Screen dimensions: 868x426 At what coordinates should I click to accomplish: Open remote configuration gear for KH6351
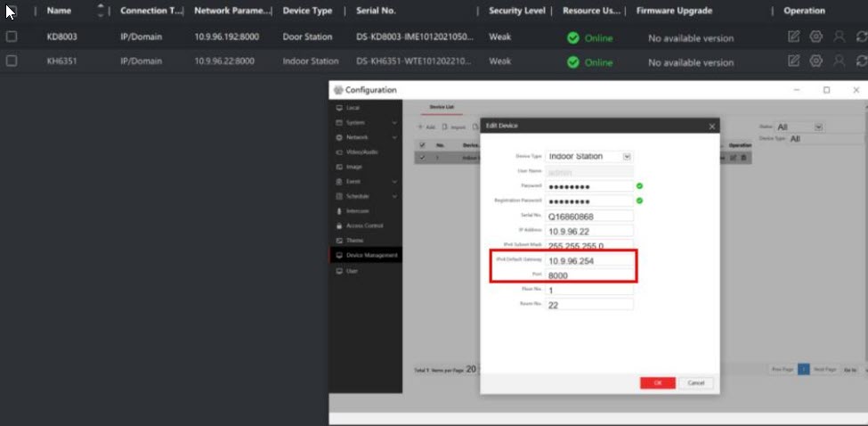[x=816, y=61]
